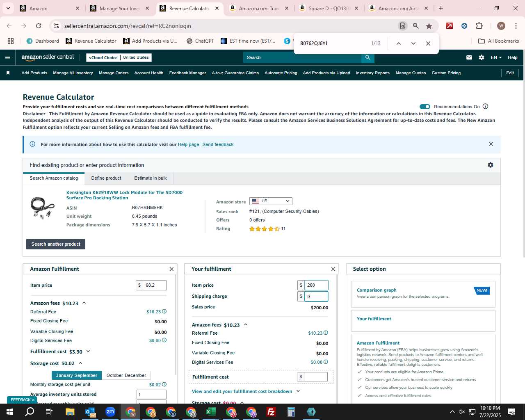525x420 pixels.
Task: Show Recommendations On info icon
Action: pos(486,107)
